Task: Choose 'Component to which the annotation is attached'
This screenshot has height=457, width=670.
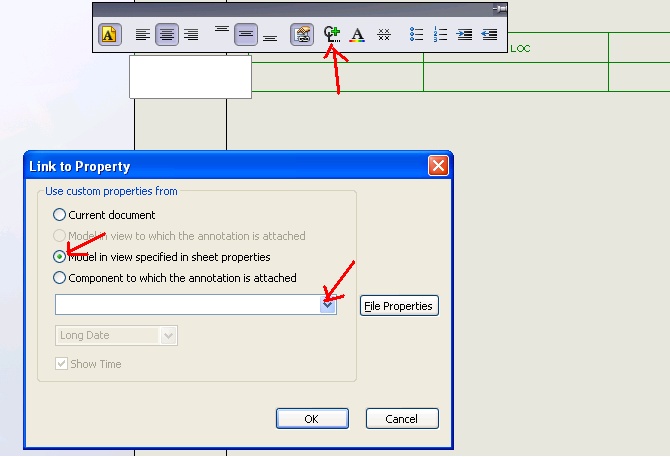Action: point(175,278)
